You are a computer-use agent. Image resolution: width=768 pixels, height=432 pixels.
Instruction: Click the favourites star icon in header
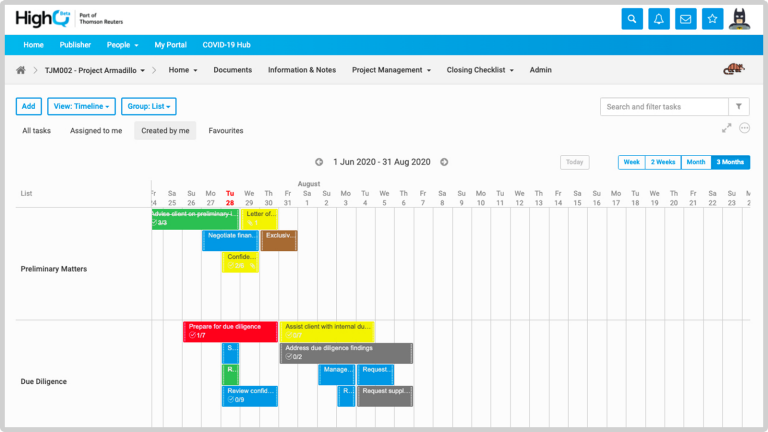pos(712,18)
